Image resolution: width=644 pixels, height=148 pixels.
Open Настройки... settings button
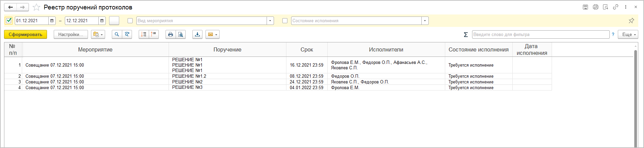tap(71, 34)
